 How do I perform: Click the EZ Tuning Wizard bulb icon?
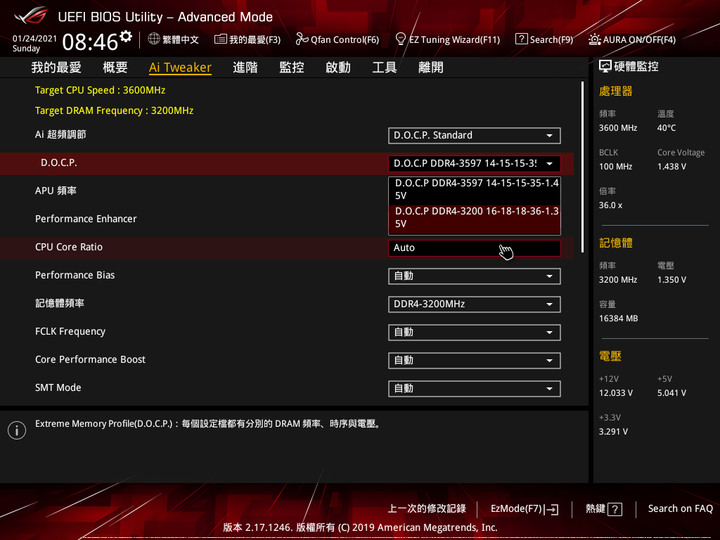[x=400, y=39]
